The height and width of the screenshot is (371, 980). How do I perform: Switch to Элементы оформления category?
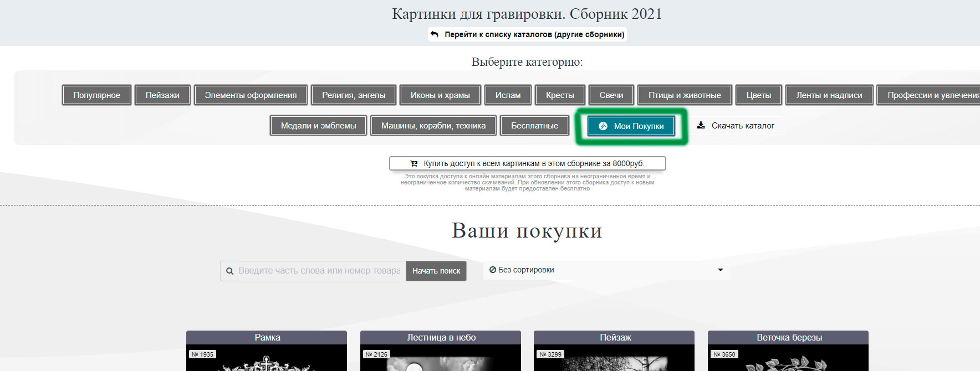pos(251,95)
